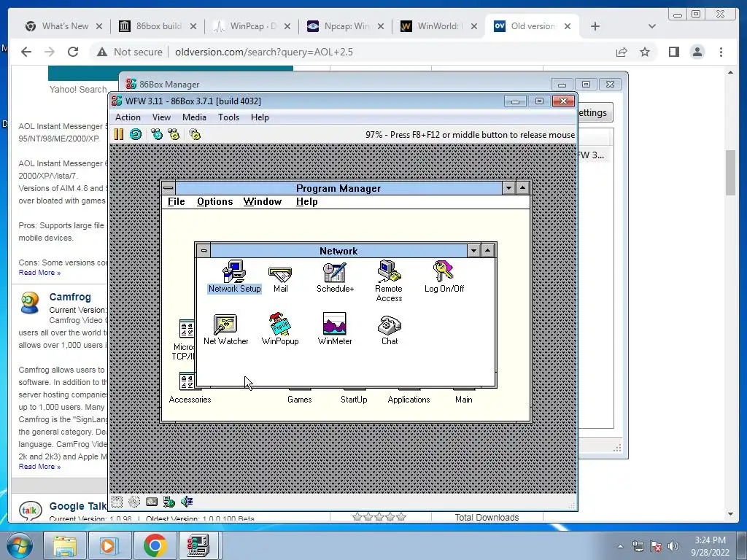The width and height of the screenshot is (747, 560).
Task: Open the WinMeter icon
Action: tap(334, 329)
